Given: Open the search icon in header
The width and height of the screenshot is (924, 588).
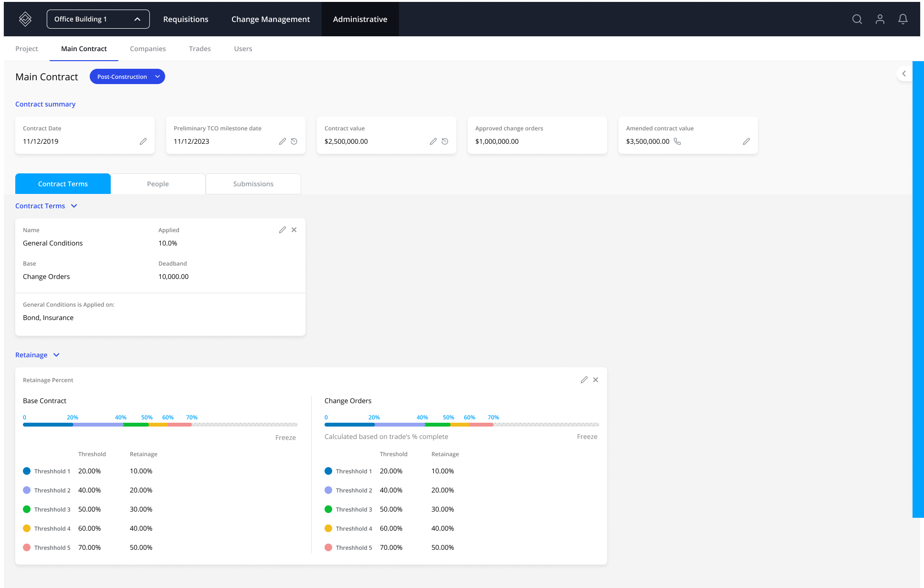Looking at the screenshot, I should pos(857,19).
